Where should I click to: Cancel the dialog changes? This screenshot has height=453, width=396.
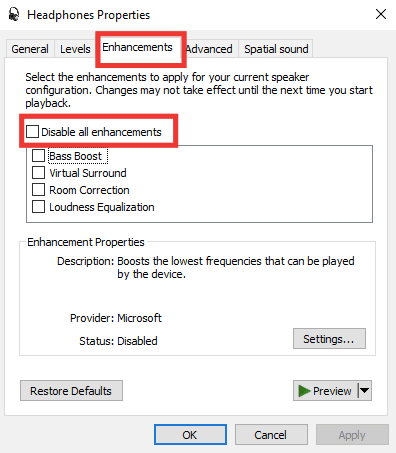271,435
